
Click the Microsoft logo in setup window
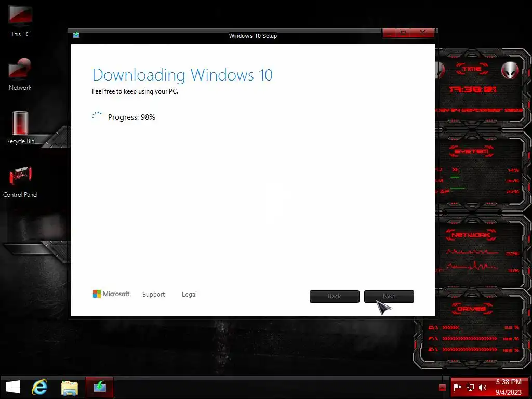(x=111, y=294)
